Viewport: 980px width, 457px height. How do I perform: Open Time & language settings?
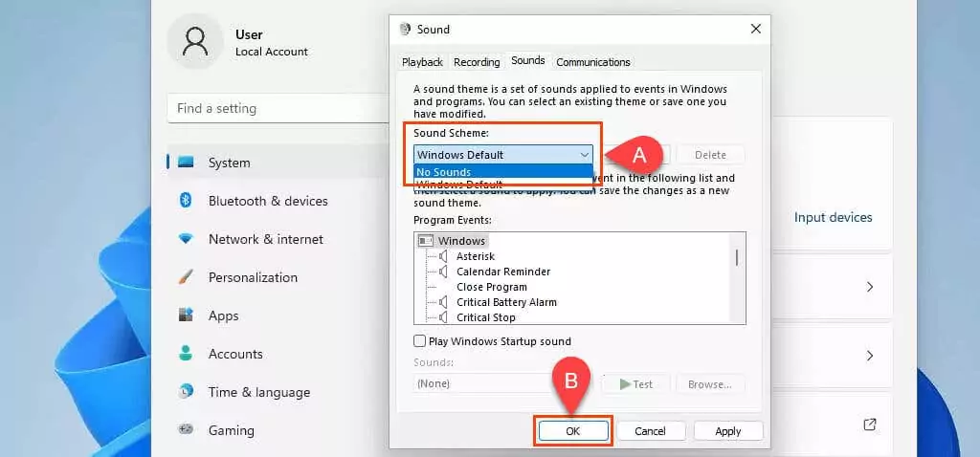click(x=259, y=392)
